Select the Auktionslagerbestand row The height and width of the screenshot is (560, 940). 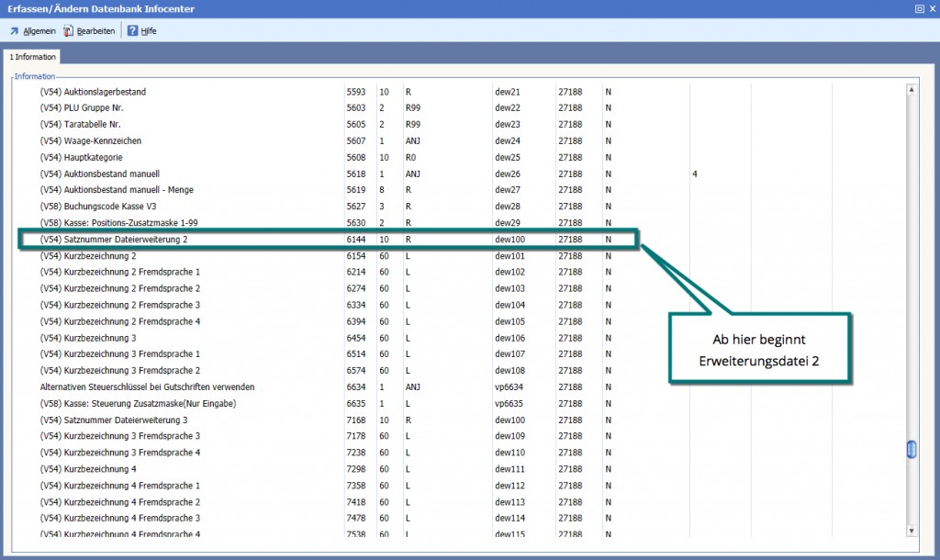(x=93, y=92)
